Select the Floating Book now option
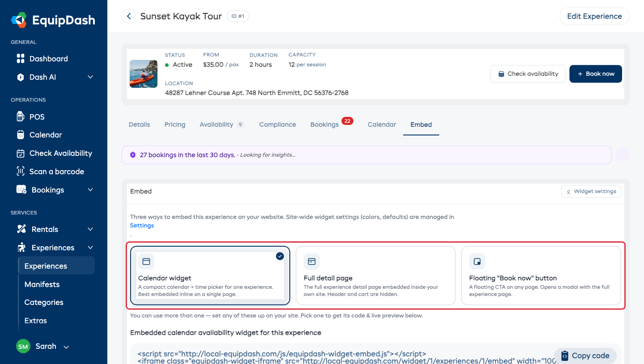 pos(541,275)
